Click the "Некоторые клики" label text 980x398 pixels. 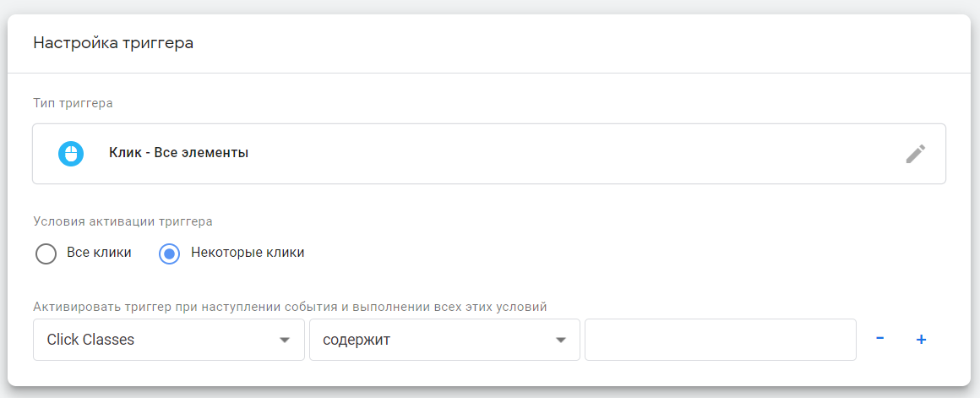pos(248,253)
